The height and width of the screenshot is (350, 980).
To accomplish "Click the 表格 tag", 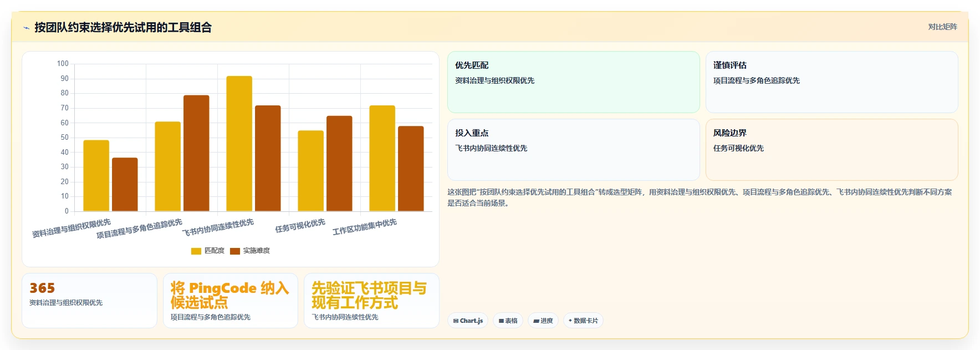I will [x=508, y=321].
